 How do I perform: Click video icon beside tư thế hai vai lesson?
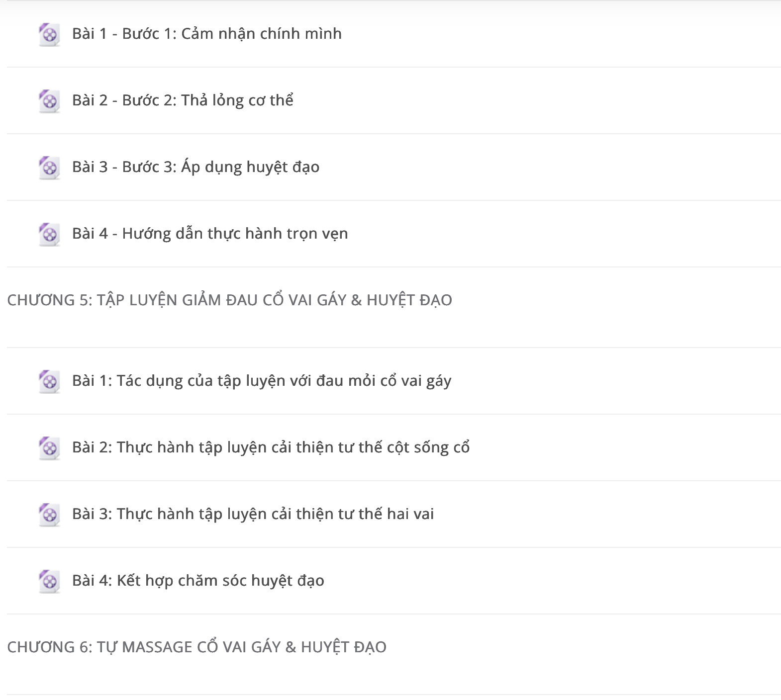pyautogui.click(x=49, y=515)
